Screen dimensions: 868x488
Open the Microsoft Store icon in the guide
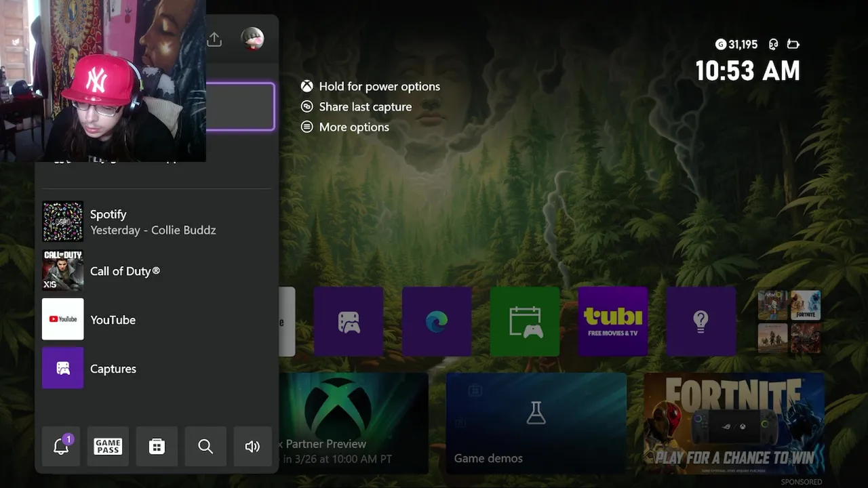[x=157, y=447]
